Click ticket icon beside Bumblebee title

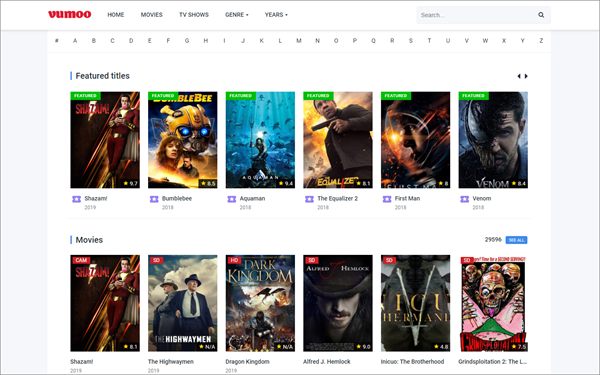pos(154,199)
